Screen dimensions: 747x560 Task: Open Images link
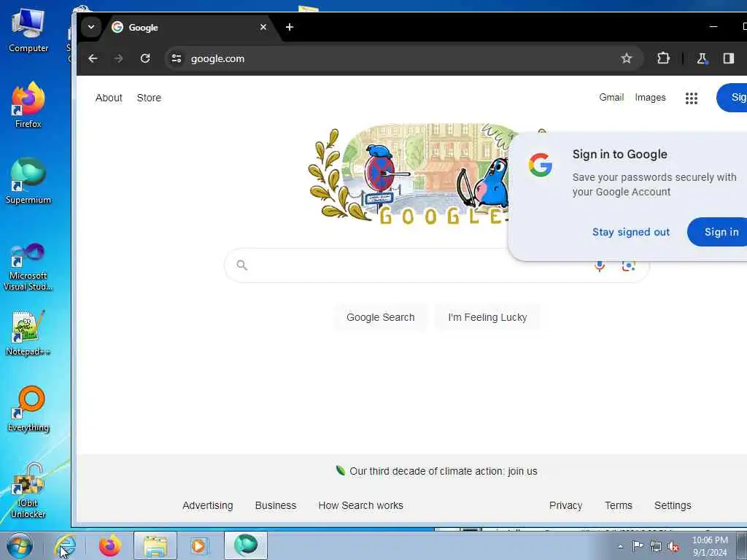[x=650, y=97]
